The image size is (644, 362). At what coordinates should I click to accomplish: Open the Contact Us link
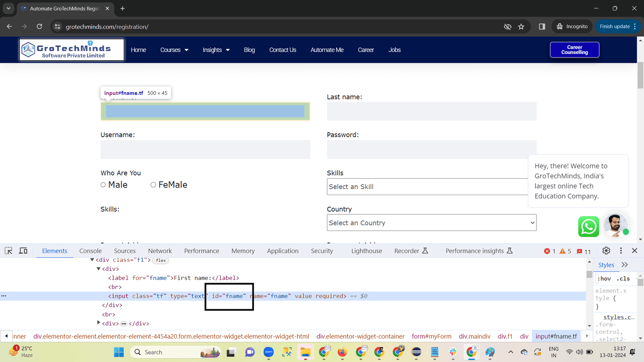[283, 50]
